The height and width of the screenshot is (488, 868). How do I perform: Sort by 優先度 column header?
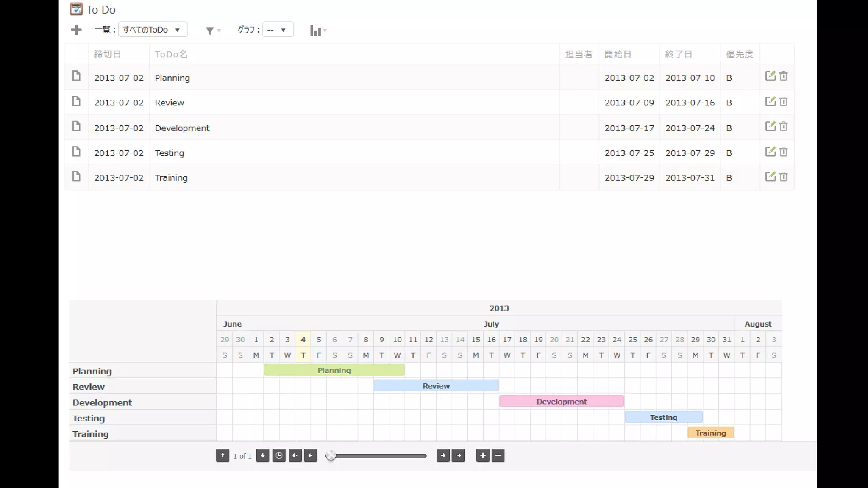739,54
